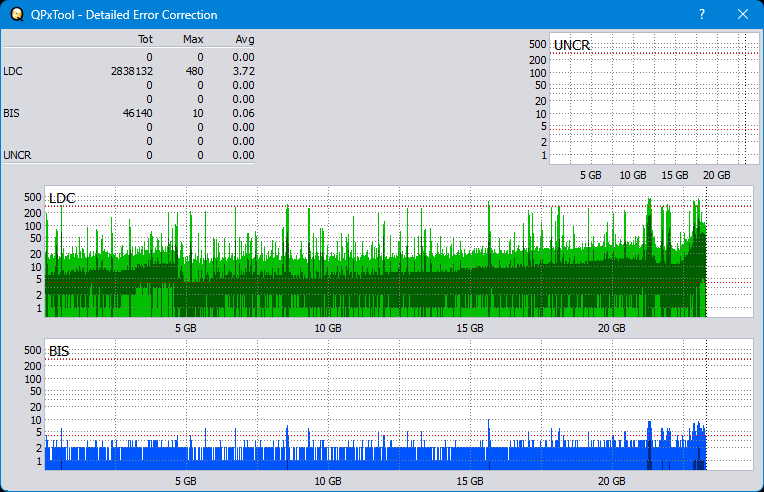Screen dimensions: 764x492
Task: Click the 20 GB label under LDC chart
Action: (612, 328)
